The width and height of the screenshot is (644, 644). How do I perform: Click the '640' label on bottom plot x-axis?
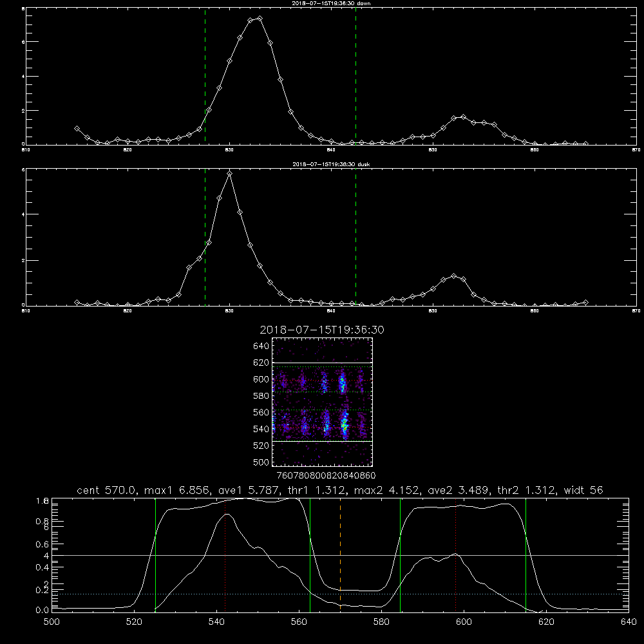pyautogui.click(x=629, y=621)
